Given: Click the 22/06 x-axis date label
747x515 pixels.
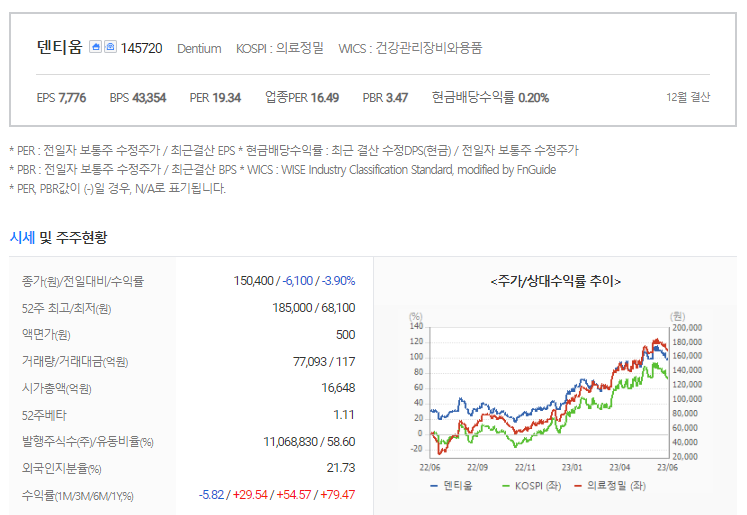Looking at the screenshot, I should click(x=430, y=467).
